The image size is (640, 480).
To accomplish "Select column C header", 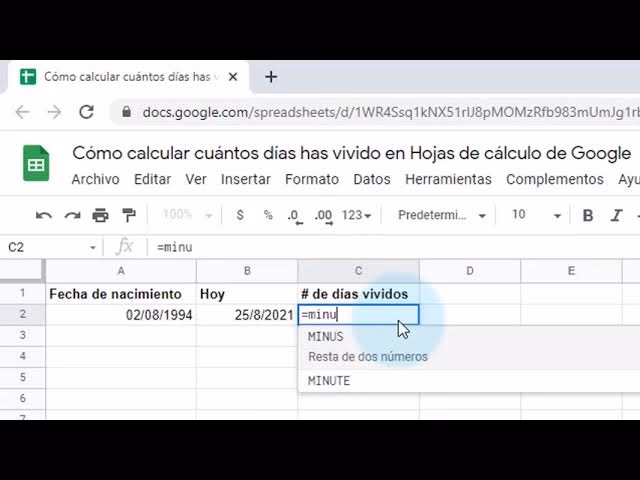I will [x=358, y=271].
